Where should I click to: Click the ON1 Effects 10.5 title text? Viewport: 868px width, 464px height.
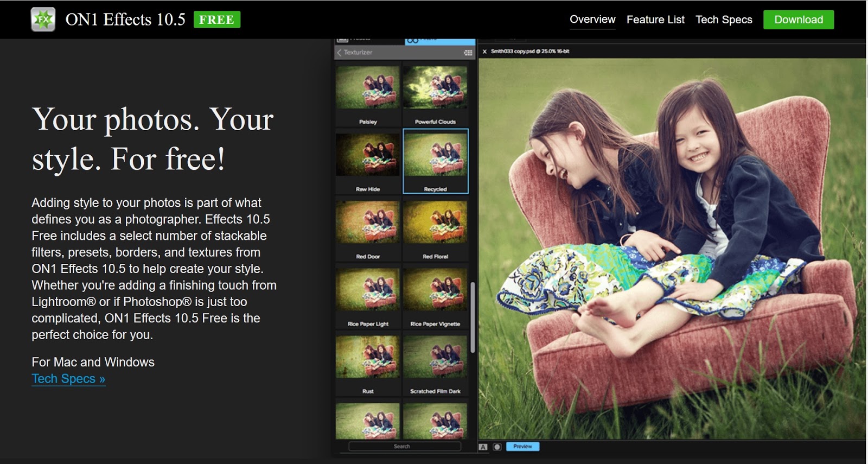[125, 20]
